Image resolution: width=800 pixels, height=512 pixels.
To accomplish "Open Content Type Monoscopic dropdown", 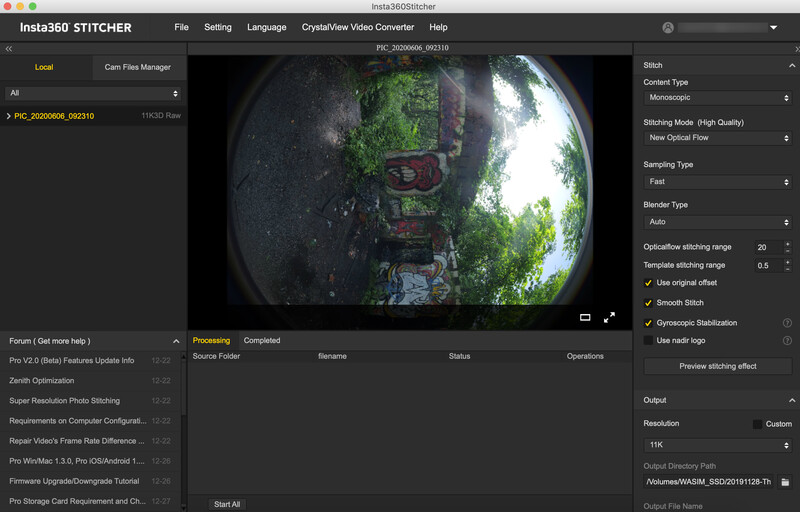I will (x=717, y=97).
